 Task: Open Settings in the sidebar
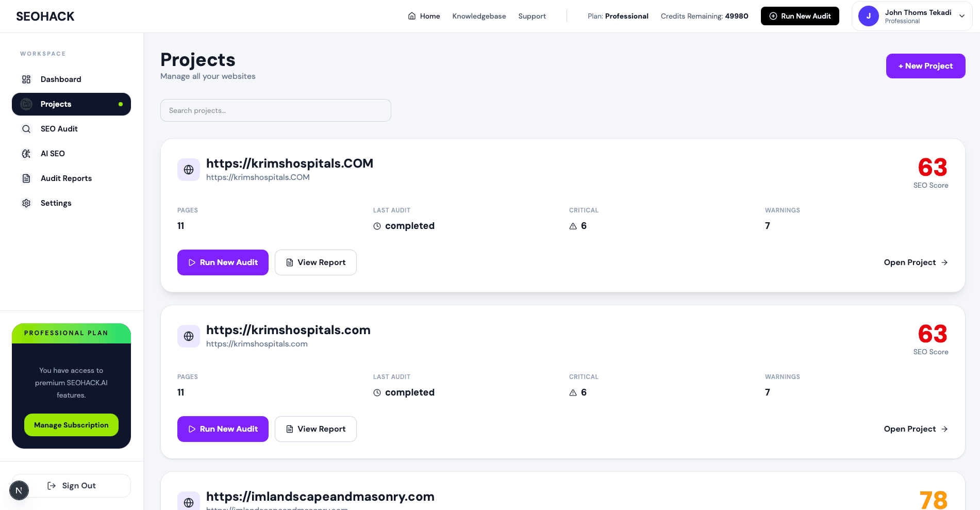[71, 203]
